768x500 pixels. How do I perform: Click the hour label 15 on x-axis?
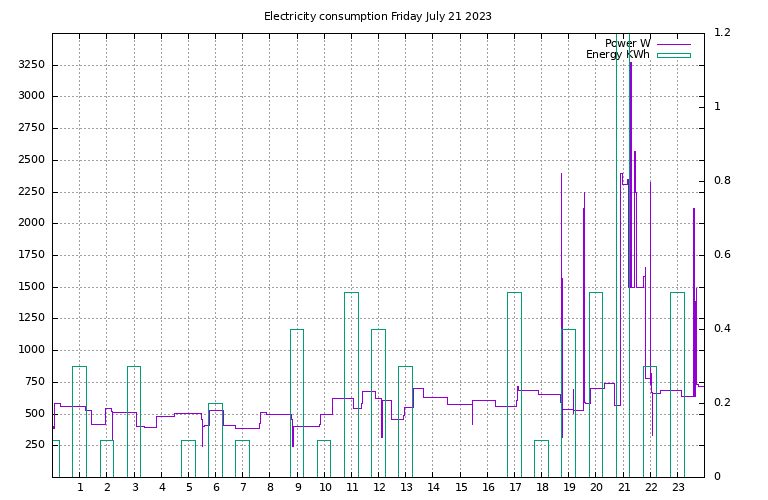pyautogui.click(x=461, y=488)
